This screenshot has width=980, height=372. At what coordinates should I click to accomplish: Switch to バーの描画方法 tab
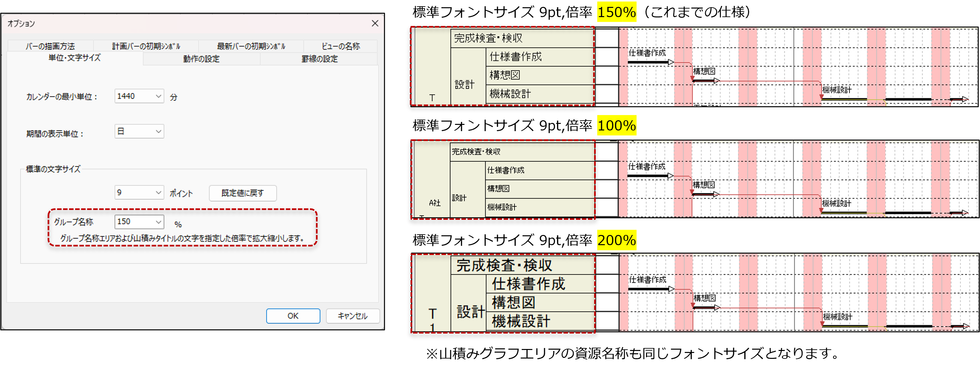pos(50,46)
